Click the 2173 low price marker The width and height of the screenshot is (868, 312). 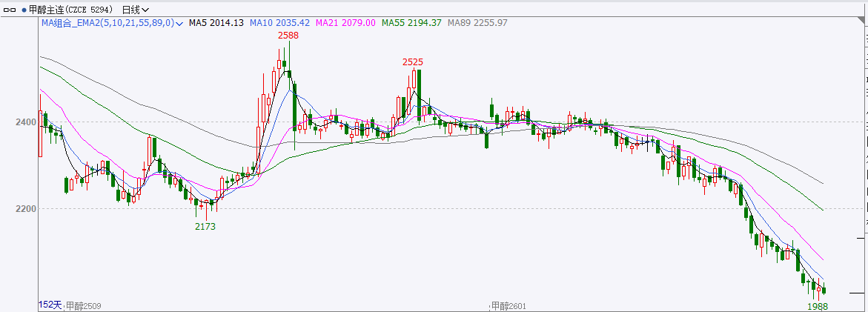[x=205, y=227]
